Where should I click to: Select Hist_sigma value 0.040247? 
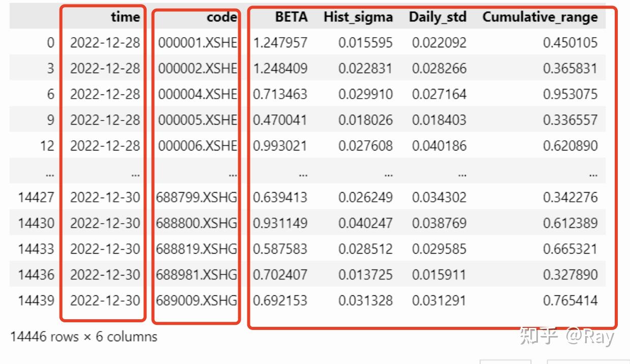coord(365,223)
